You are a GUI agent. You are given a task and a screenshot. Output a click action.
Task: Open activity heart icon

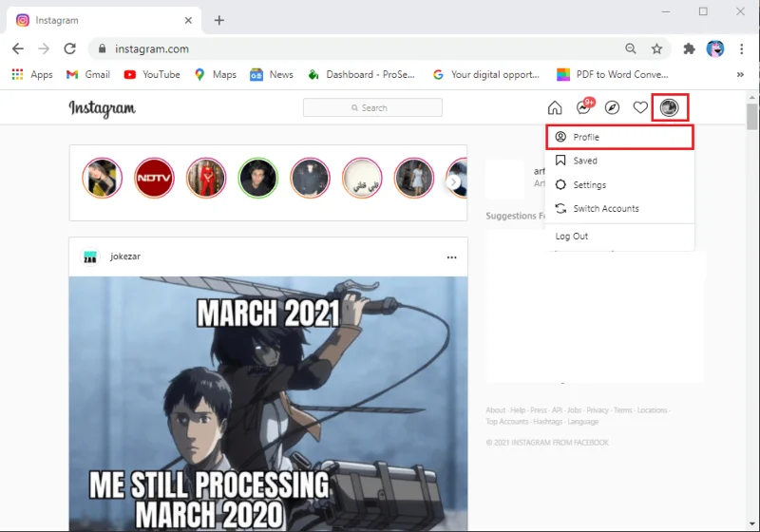point(640,107)
